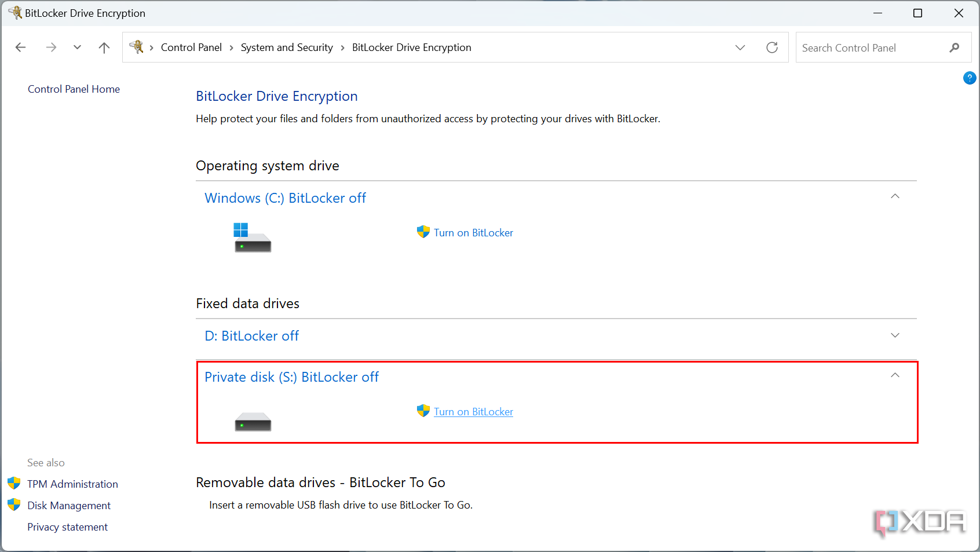Go back with the Back arrow
The image size is (980, 552).
(x=21, y=47)
